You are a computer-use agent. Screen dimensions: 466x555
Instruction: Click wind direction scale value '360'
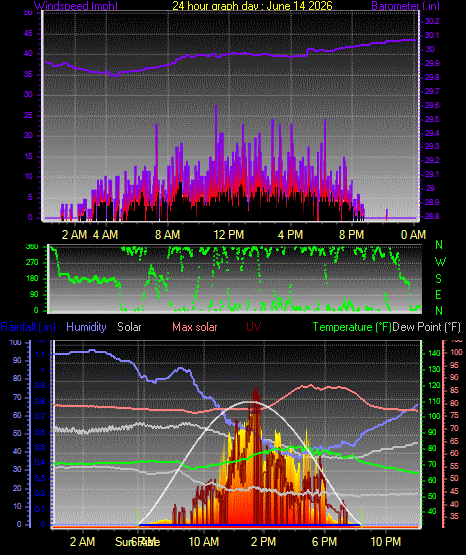pyautogui.click(x=32, y=247)
